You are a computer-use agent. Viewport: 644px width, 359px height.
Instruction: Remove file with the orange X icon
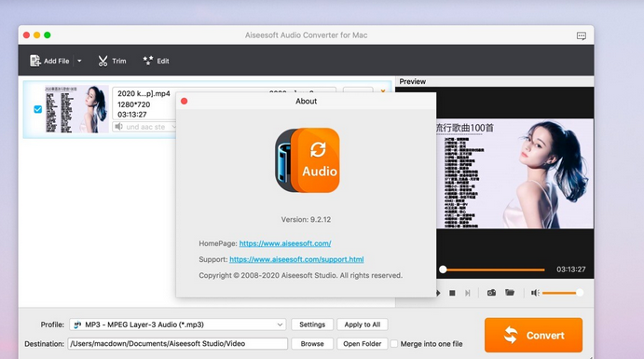click(383, 90)
